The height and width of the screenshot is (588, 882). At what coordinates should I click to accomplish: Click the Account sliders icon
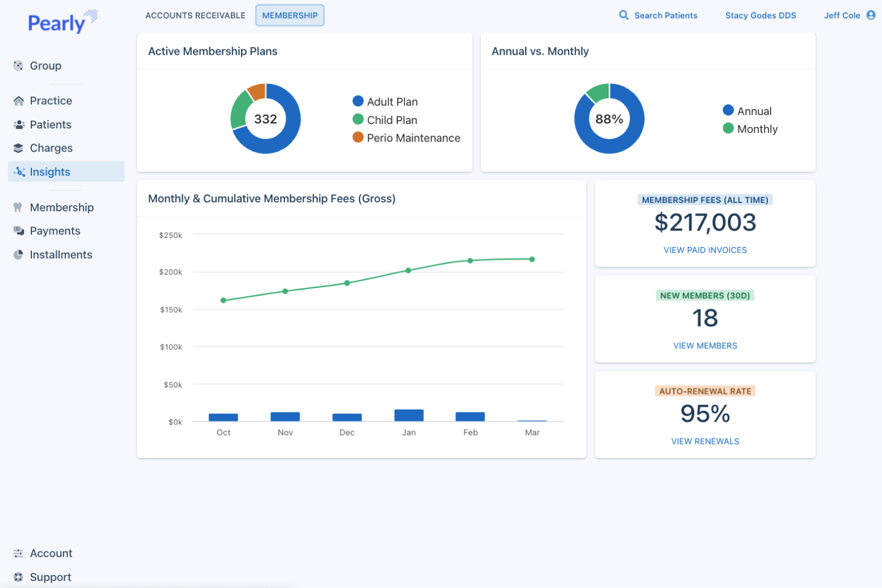[x=18, y=553]
